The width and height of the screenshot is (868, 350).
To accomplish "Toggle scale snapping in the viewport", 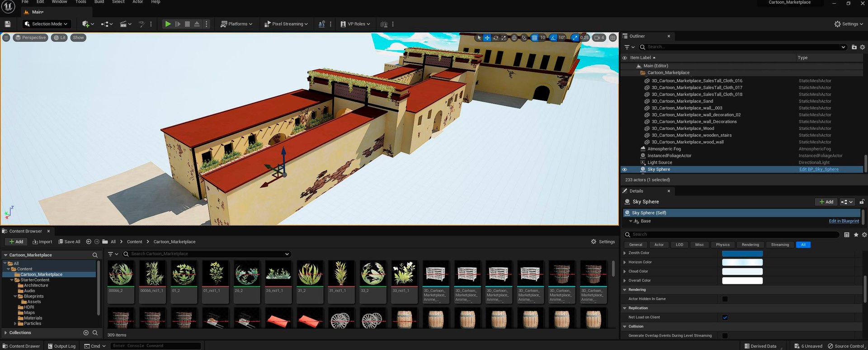I will [575, 38].
